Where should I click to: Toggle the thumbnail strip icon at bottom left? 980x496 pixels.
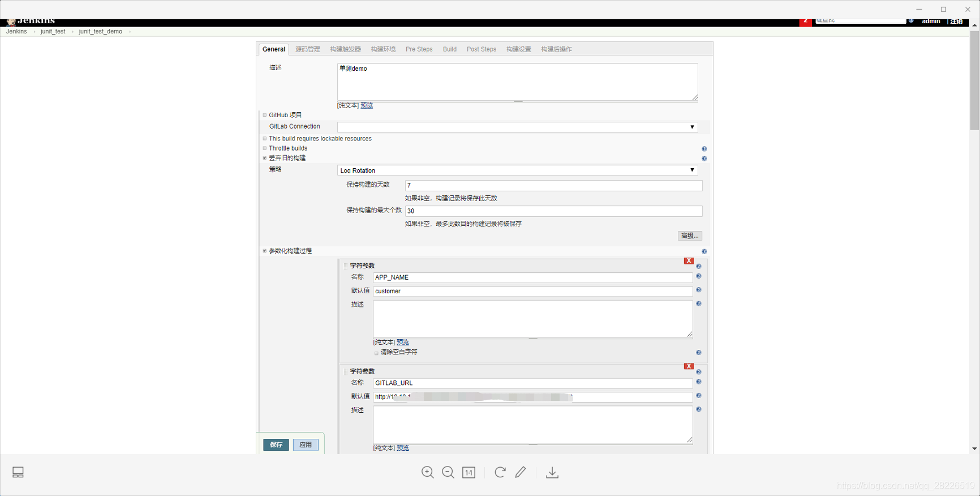coord(18,472)
